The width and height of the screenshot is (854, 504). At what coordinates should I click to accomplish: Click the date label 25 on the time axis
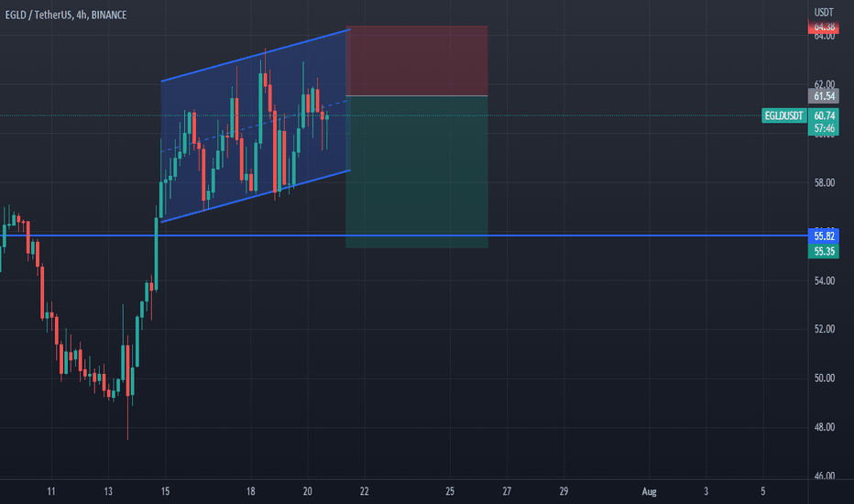coord(450,491)
